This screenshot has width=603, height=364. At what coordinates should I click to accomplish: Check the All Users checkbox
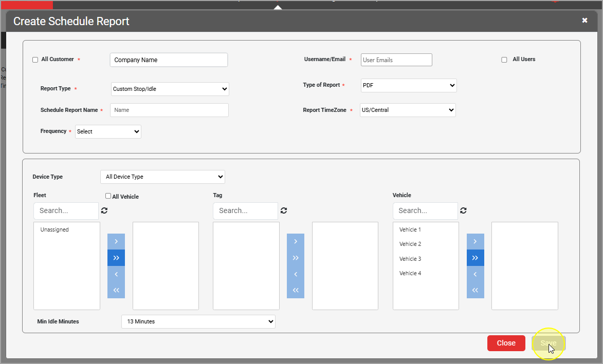pos(504,60)
